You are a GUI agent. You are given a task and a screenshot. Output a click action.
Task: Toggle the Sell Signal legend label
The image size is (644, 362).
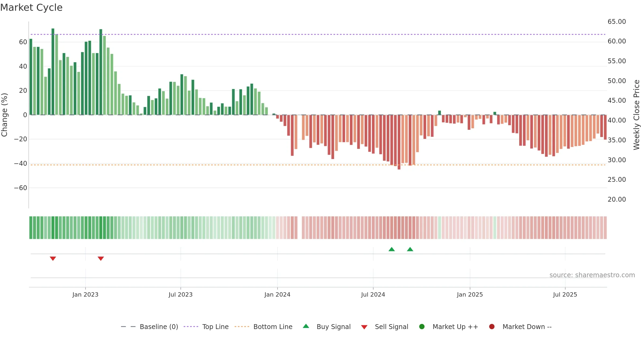391,327
